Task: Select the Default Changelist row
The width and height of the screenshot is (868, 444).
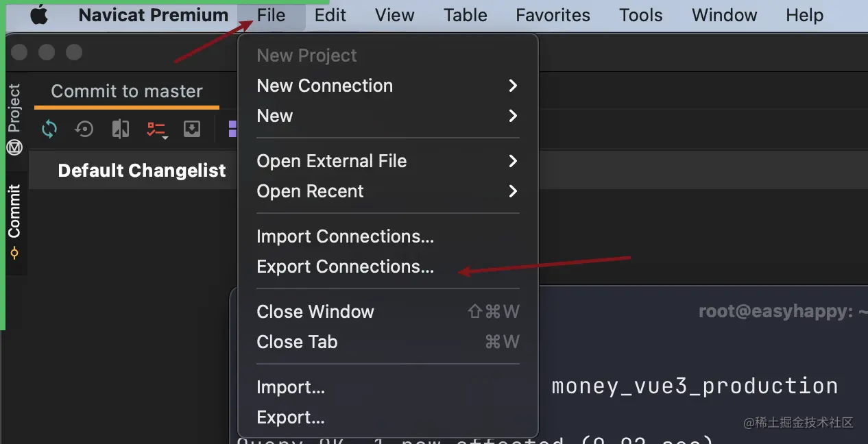Action: pyautogui.click(x=142, y=171)
